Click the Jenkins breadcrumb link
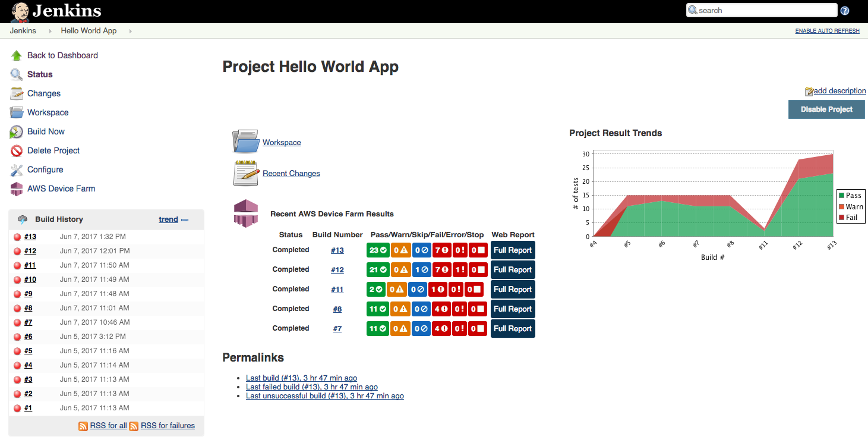 click(23, 31)
